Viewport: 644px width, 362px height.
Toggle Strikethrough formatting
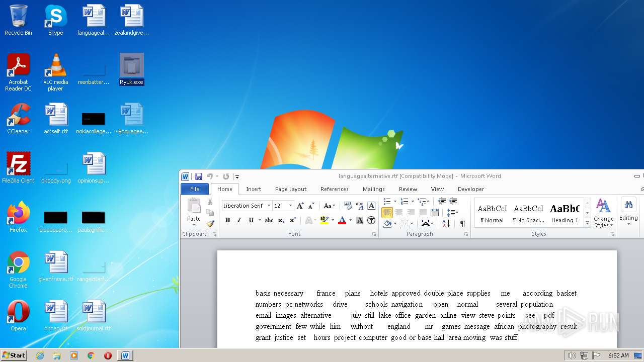point(269,220)
